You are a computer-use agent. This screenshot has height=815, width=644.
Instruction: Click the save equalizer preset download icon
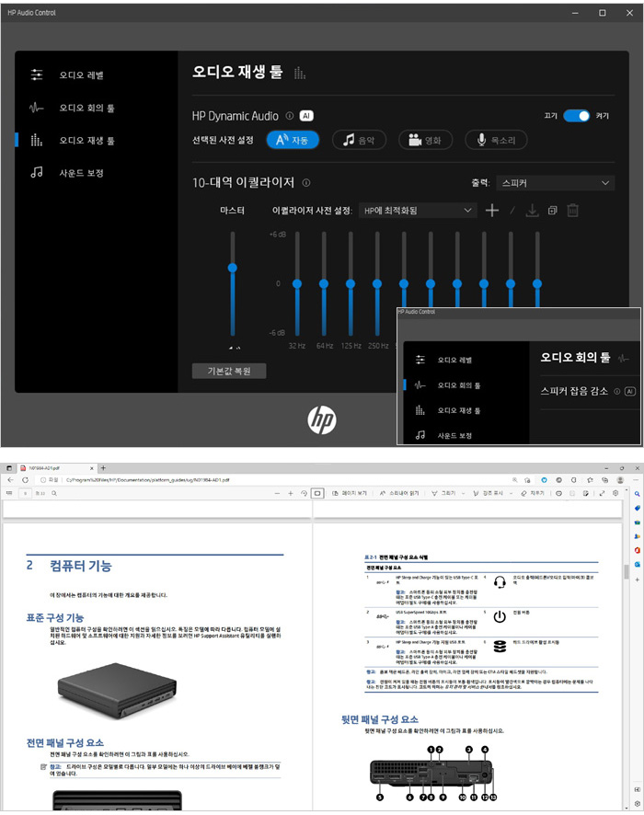click(x=533, y=211)
